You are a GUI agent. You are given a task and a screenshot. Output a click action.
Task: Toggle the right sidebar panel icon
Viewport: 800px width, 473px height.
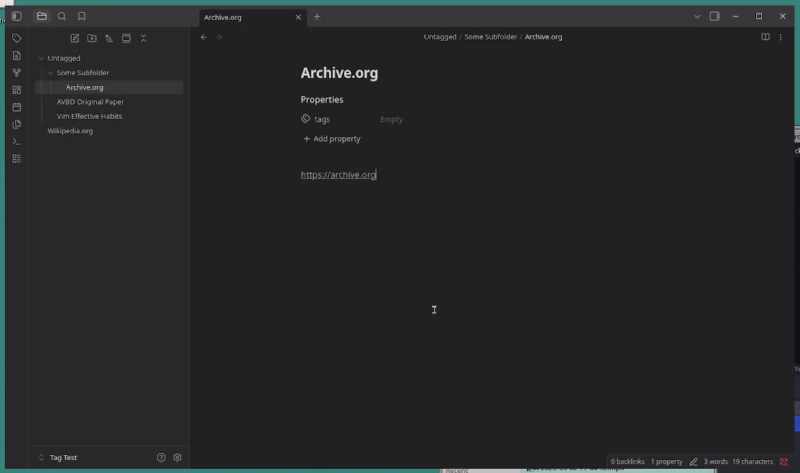pos(714,16)
